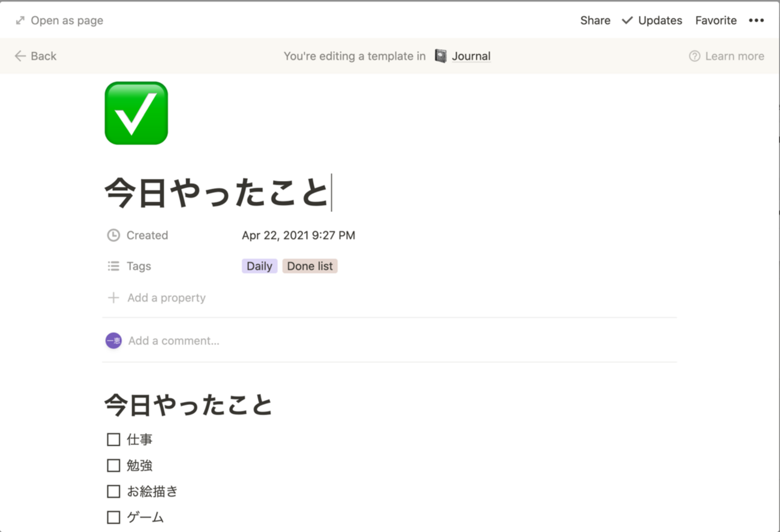The width and height of the screenshot is (780, 532).
Task: Check the 勉強 to-do box
Action: pos(113,465)
